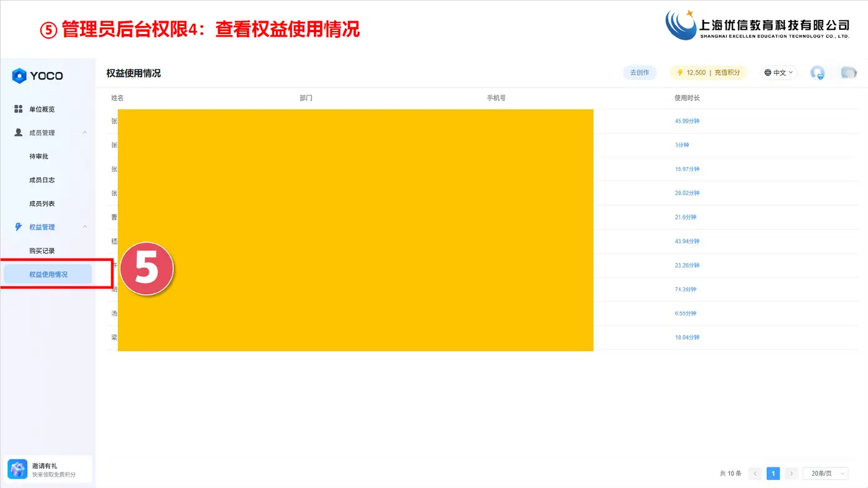The height and width of the screenshot is (488, 868).
Task: Click the user avatar icon
Action: (x=818, y=73)
